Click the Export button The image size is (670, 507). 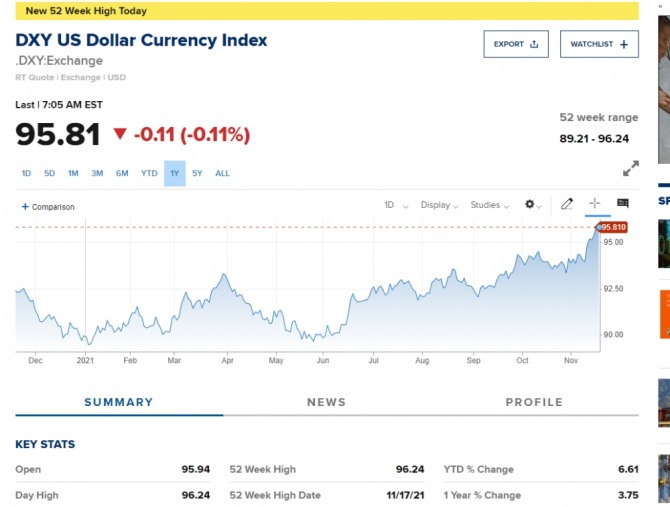516,44
